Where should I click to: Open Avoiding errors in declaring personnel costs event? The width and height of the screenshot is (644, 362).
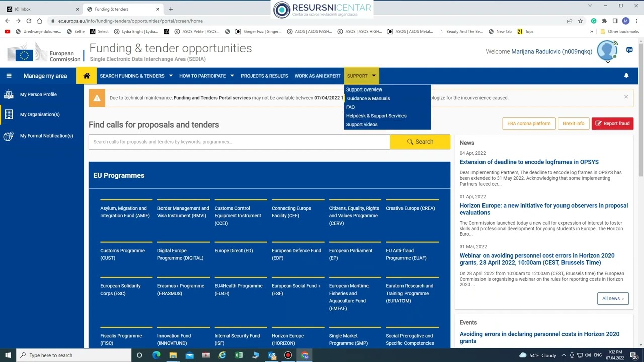click(539, 337)
